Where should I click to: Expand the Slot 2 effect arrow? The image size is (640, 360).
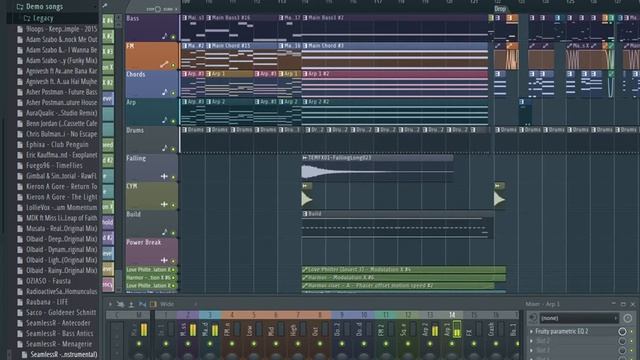click(x=531, y=341)
